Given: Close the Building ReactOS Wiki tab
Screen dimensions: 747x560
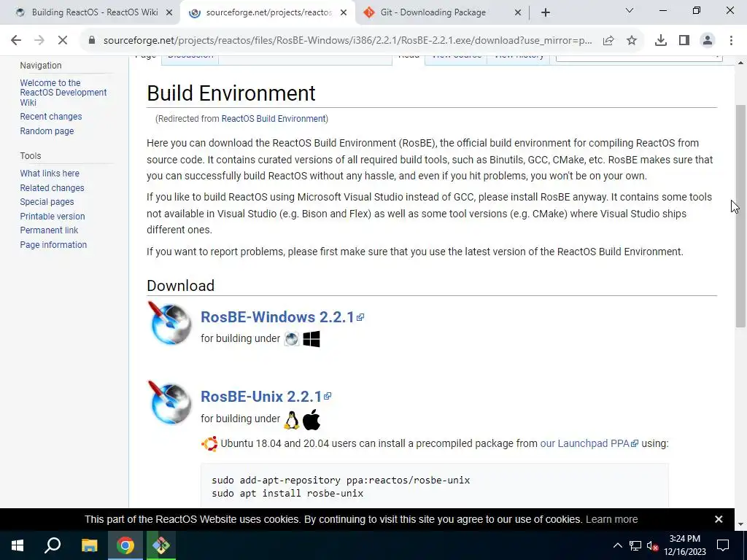Looking at the screenshot, I should click(x=169, y=13).
